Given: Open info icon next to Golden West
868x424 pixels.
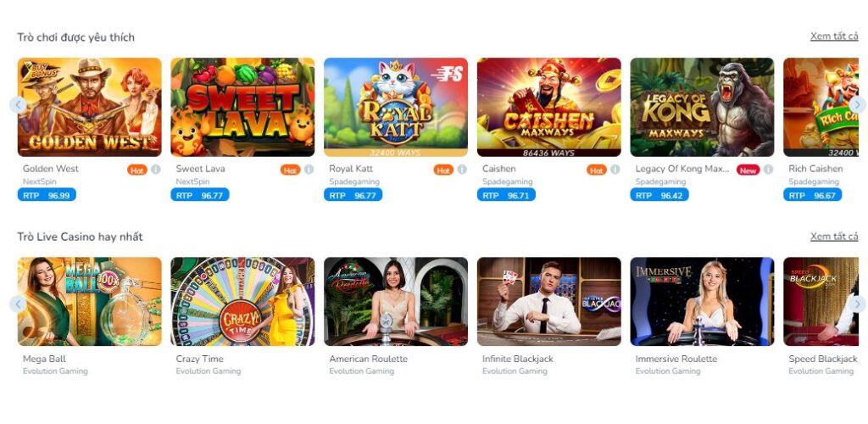Looking at the screenshot, I should pos(156,170).
